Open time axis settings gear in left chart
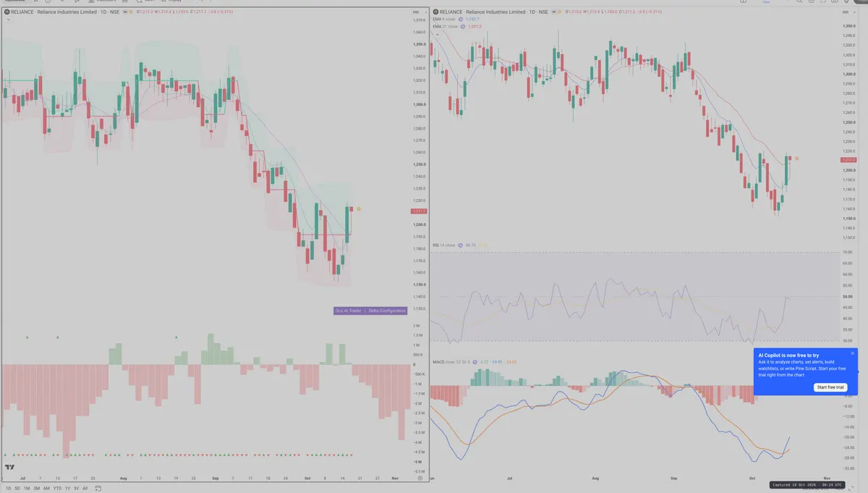This screenshot has width=868, height=493. [420, 479]
